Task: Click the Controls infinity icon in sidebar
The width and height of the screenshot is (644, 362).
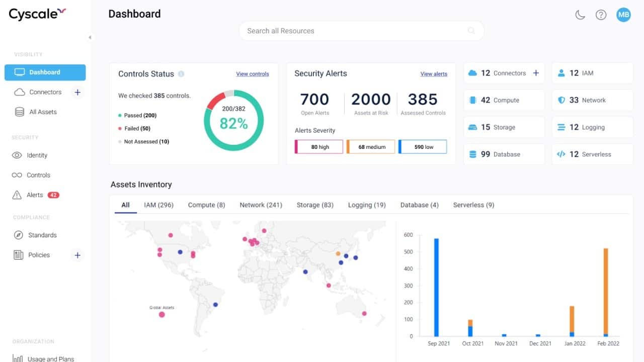Action: click(17, 175)
